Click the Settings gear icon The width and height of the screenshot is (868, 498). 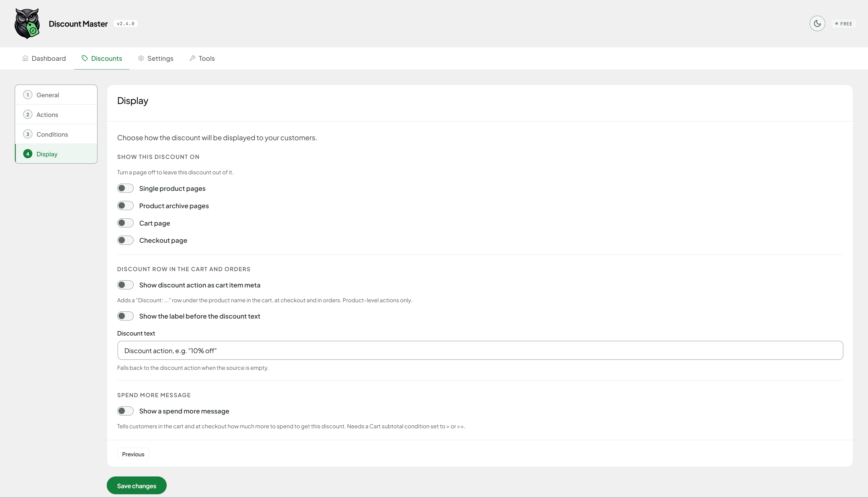141,58
